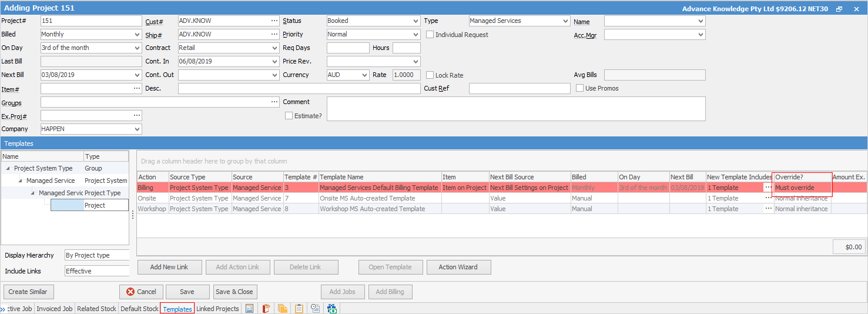
Task: Open the Related Stock tab
Action: click(96, 309)
